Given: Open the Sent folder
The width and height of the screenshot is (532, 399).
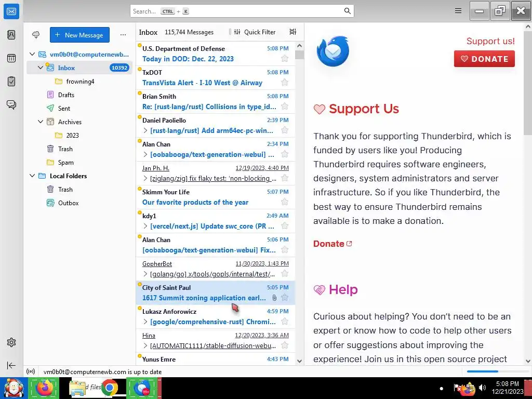Looking at the screenshot, I should click(x=79, y=108).
